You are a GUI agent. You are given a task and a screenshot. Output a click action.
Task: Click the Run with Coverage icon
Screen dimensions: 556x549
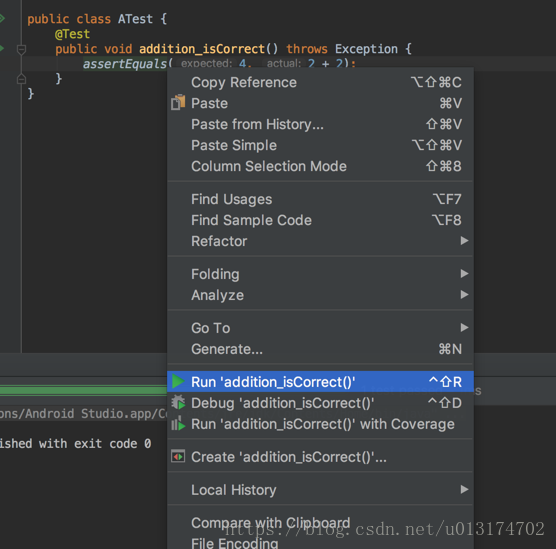point(178,423)
